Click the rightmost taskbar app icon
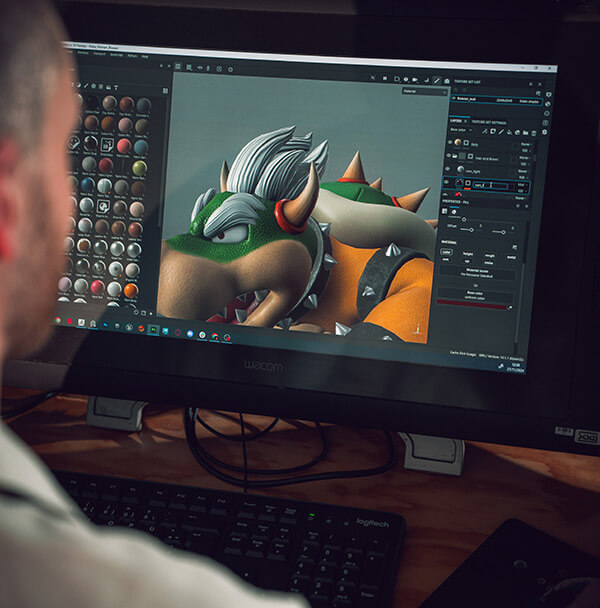Viewport: 600px width, 608px height. (227, 338)
